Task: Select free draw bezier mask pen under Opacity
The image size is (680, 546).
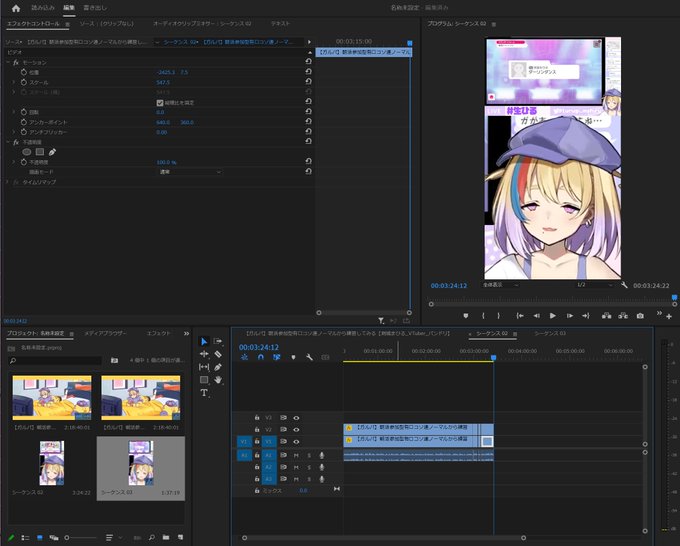Action: [x=52, y=152]
